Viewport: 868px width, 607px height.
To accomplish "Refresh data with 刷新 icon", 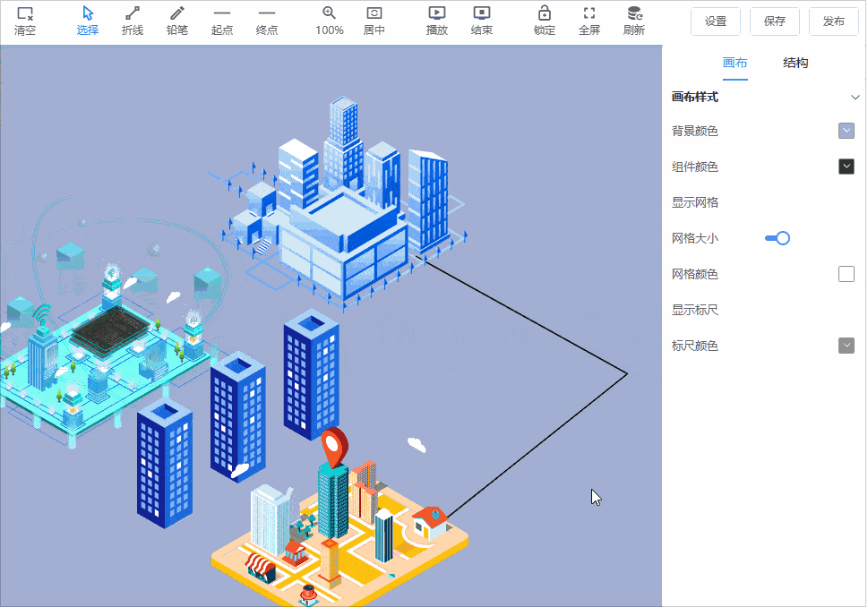I will [634, 13].
